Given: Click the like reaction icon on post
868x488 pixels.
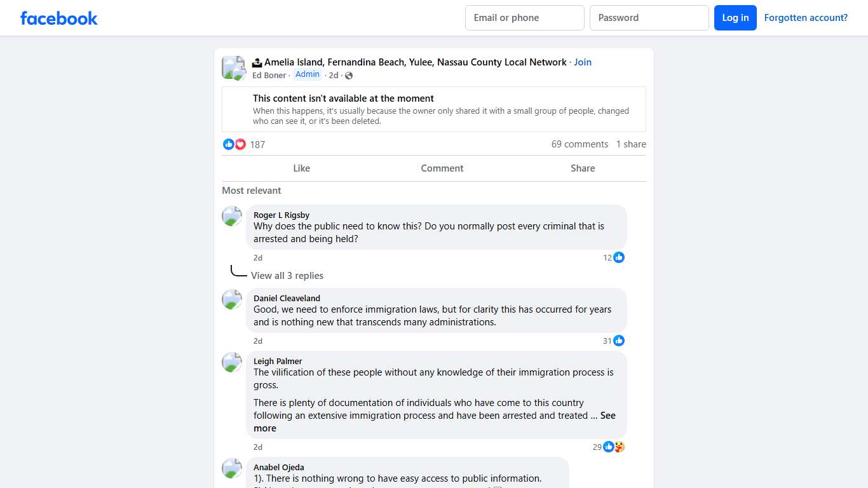Looking at the screenshot, I should (x=229, y=144).
